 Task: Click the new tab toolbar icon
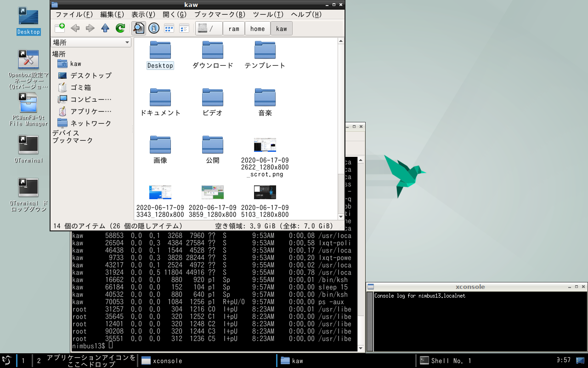60,28
